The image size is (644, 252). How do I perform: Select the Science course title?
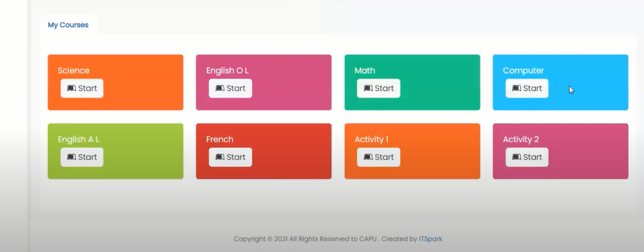pos(73,70)
